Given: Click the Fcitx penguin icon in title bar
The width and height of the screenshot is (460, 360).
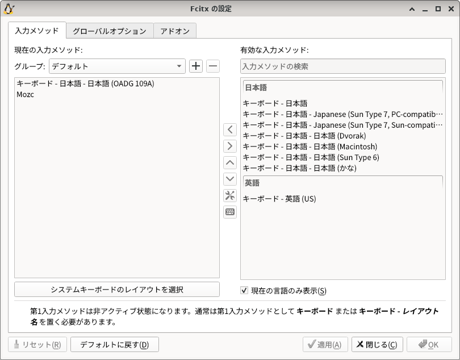Looking at the screenshot, I should coord(9,9).
